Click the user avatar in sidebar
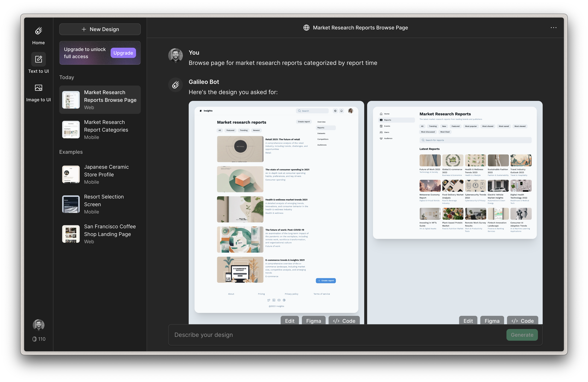Screen dimensions: 588x382 (x=39, y=325)
